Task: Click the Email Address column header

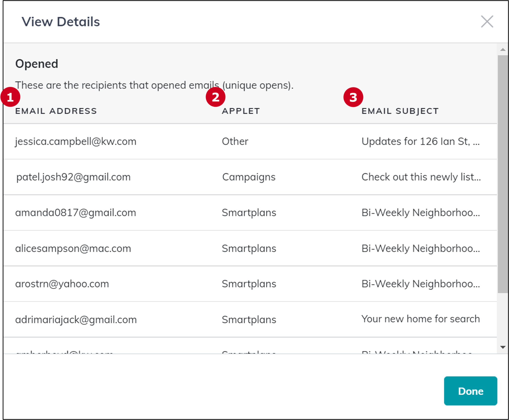Action: (56, 111)
